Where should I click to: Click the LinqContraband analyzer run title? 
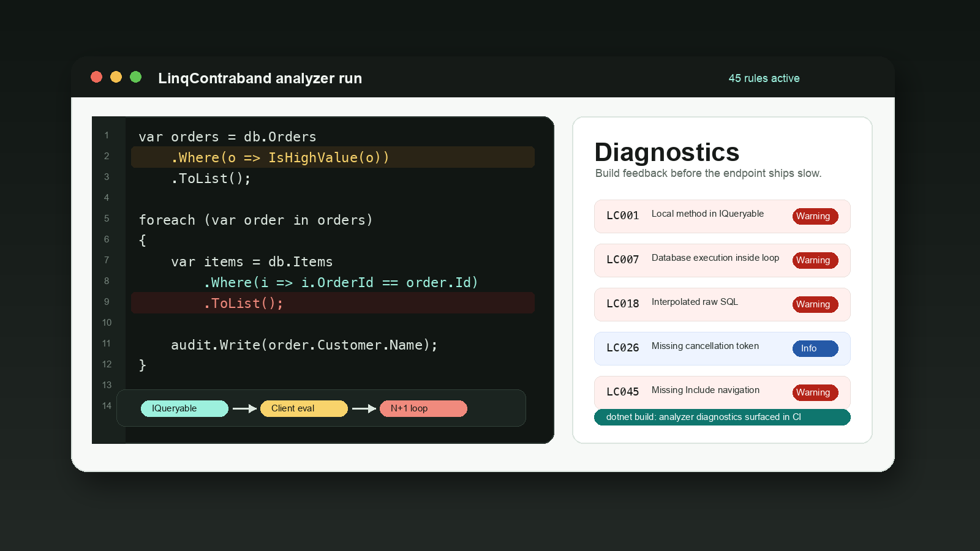click(x=260, y=78)
